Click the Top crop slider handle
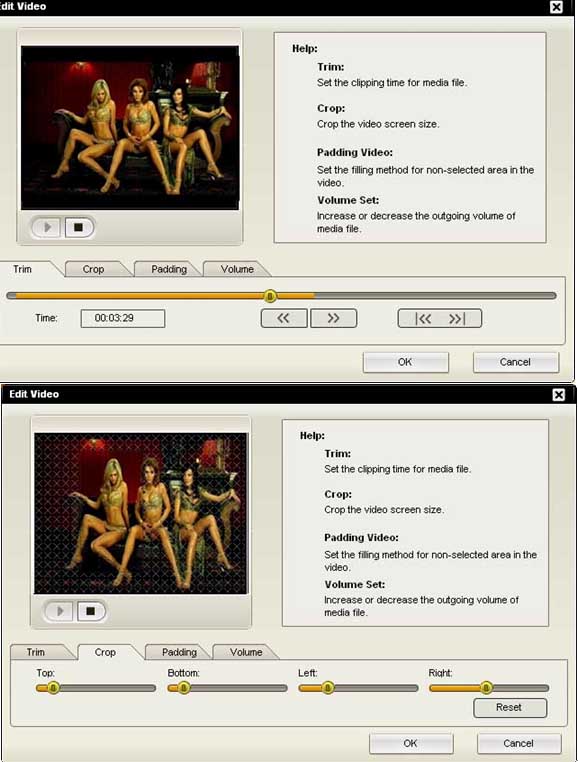This screenshot has width=578, height=762. tap(53, 688)
